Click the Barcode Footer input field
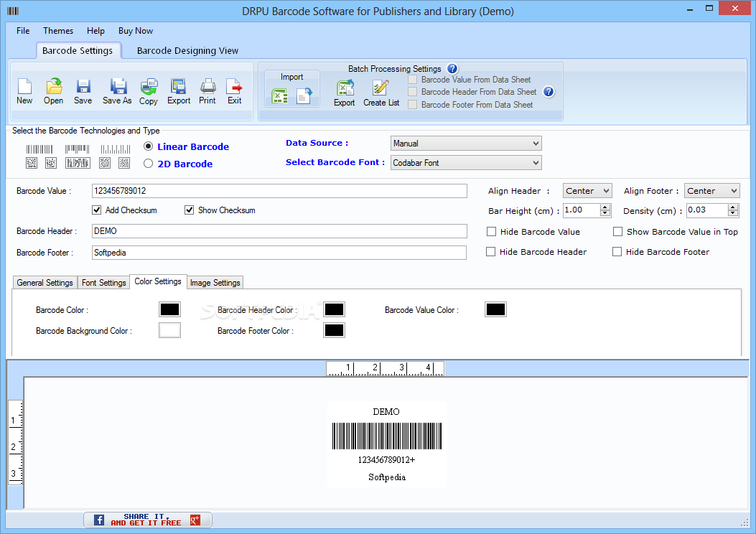The image size is (756, 534). click(x=279, y=253)
